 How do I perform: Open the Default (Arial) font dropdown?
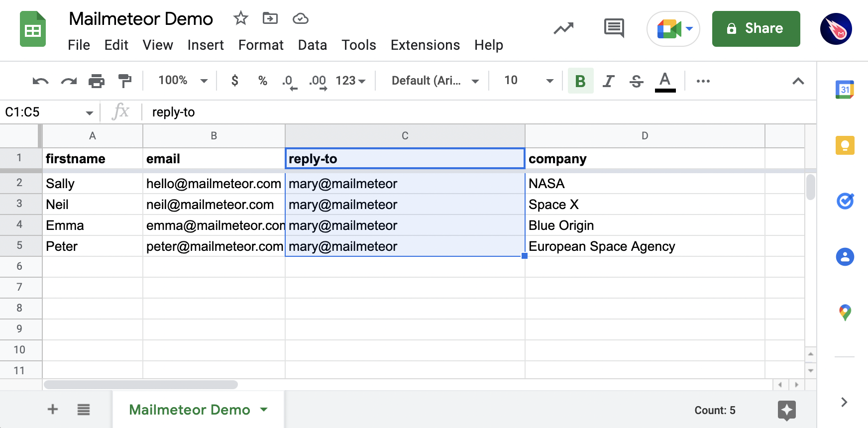[x=434, y=81]
